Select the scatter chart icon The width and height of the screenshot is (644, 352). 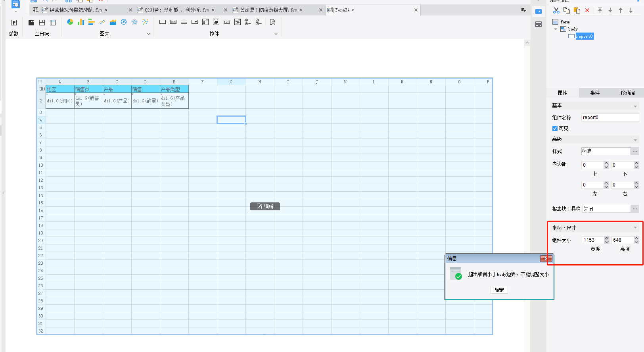[145, 22]
